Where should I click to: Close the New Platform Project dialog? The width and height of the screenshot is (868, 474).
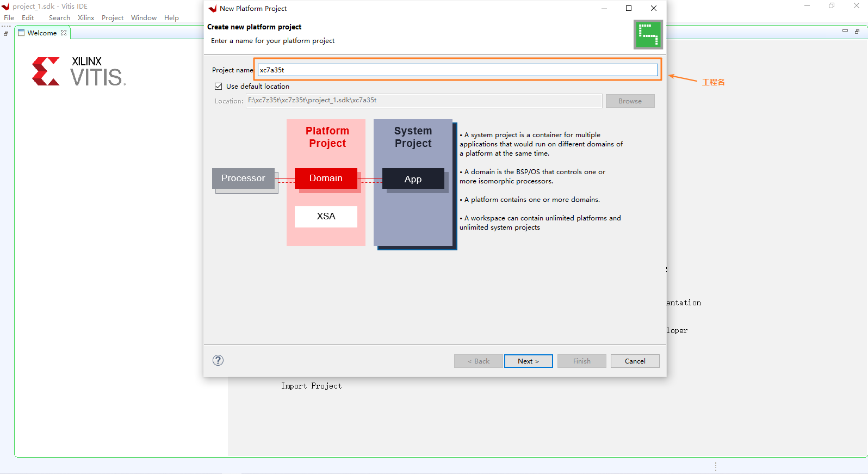(654, 8)
